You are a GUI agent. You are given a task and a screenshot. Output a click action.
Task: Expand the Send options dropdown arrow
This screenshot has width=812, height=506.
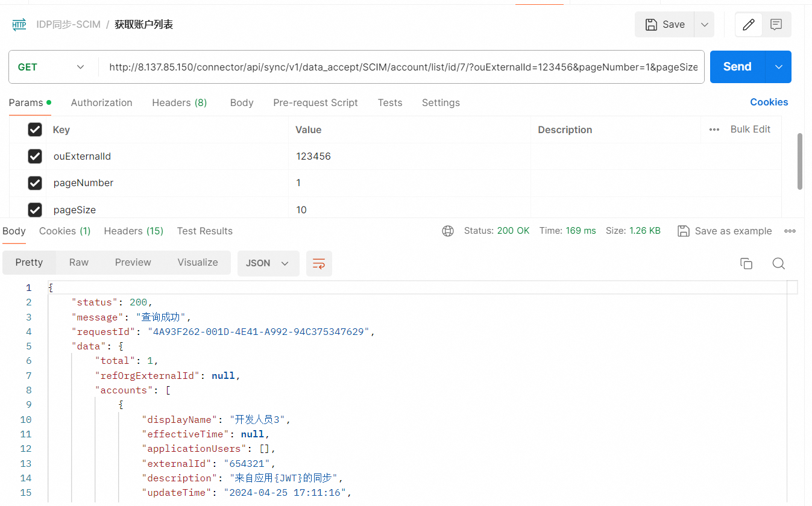pyautogui.click(x=779, y=67)
